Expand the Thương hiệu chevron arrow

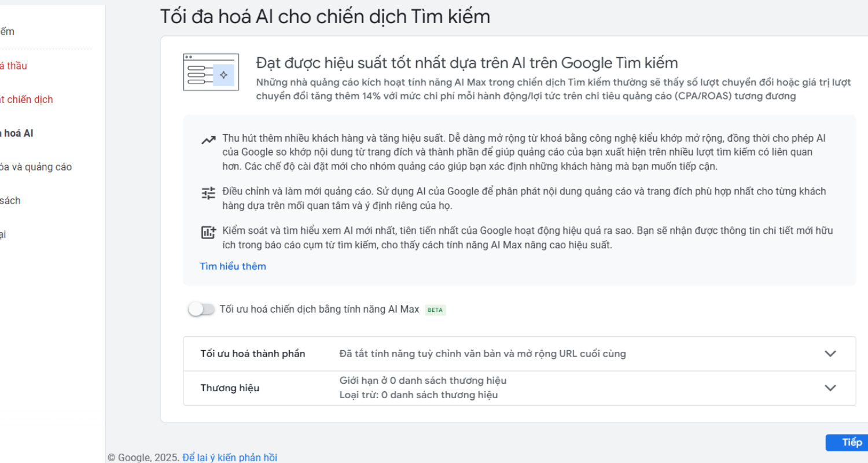click(830, 388)
